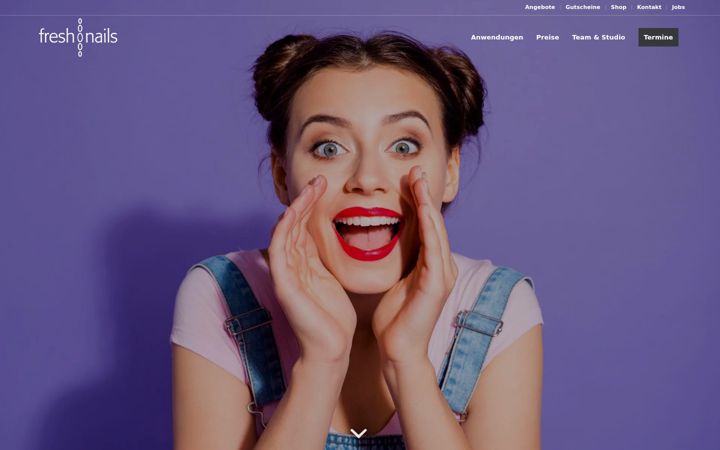The height and width of the screenshot is (450, 720).
Task: Go to the Shop link
Action: (618, 7)
